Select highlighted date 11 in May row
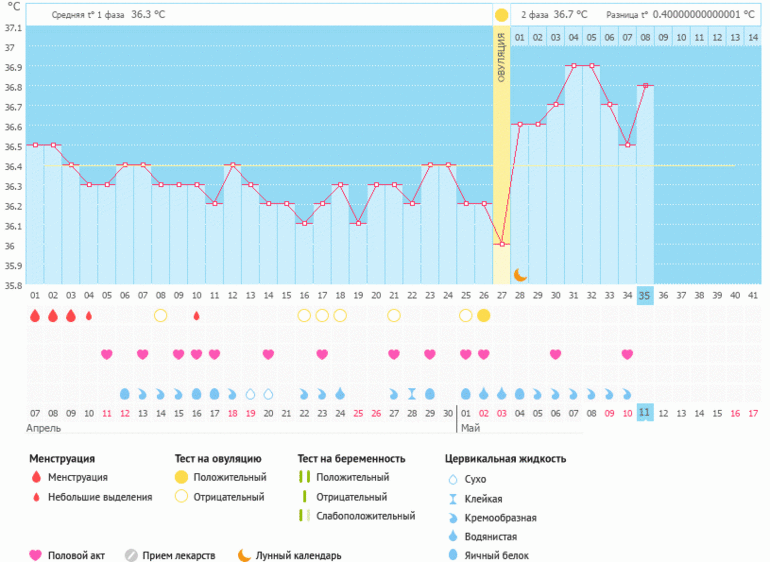 645,413
